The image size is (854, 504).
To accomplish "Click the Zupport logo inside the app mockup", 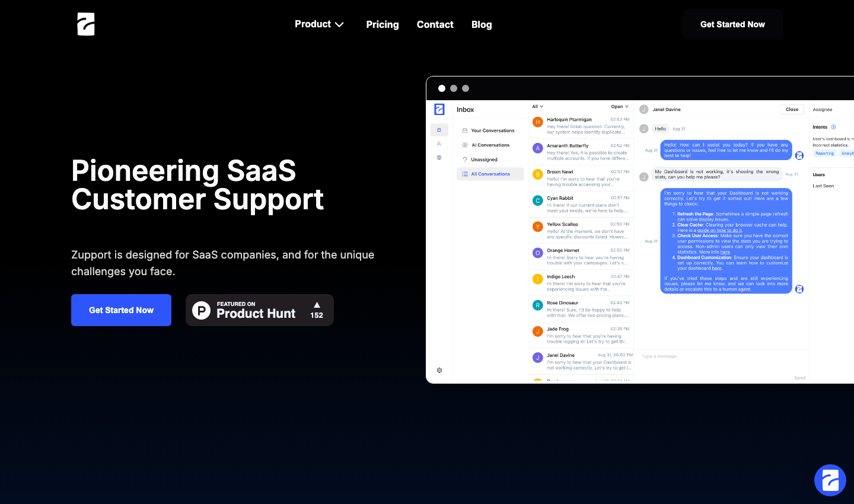I will [x=439, y=109].
